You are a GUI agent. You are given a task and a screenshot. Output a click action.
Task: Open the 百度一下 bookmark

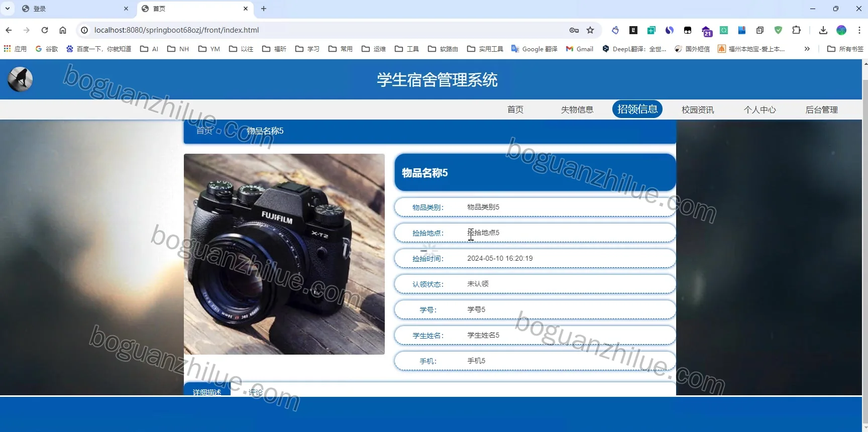point(99,49)
